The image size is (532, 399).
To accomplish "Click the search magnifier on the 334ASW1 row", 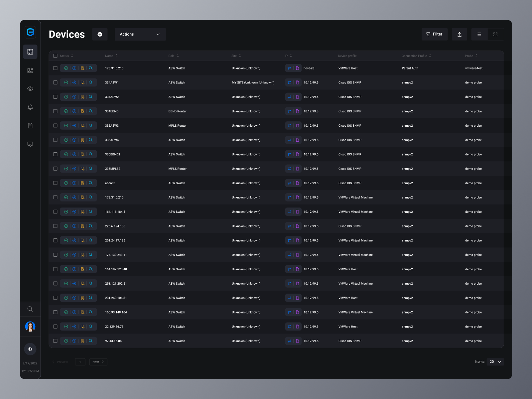I will [x=91, y=82].
